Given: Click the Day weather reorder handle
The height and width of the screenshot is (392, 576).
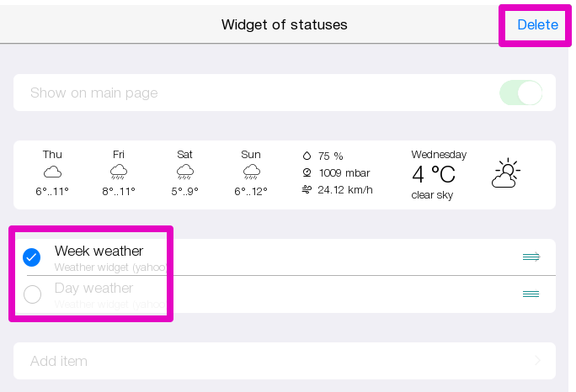Looking at the screenshot, I should 531,294.
